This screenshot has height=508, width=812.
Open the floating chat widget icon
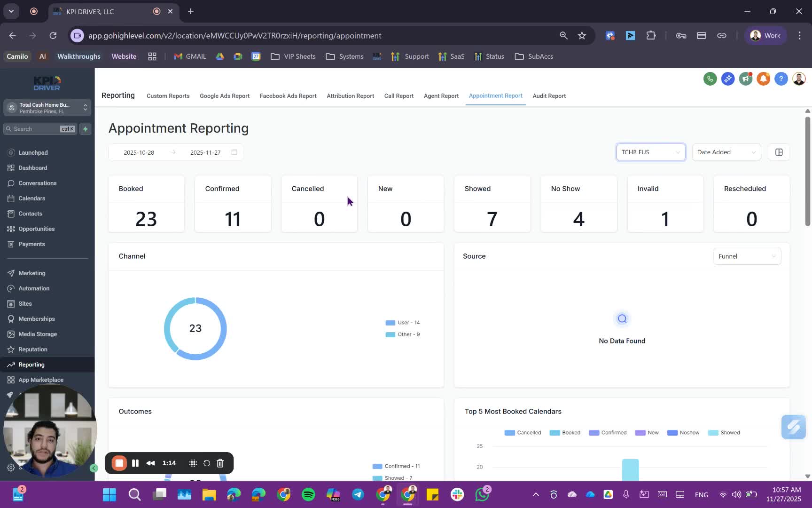[794, 427]
